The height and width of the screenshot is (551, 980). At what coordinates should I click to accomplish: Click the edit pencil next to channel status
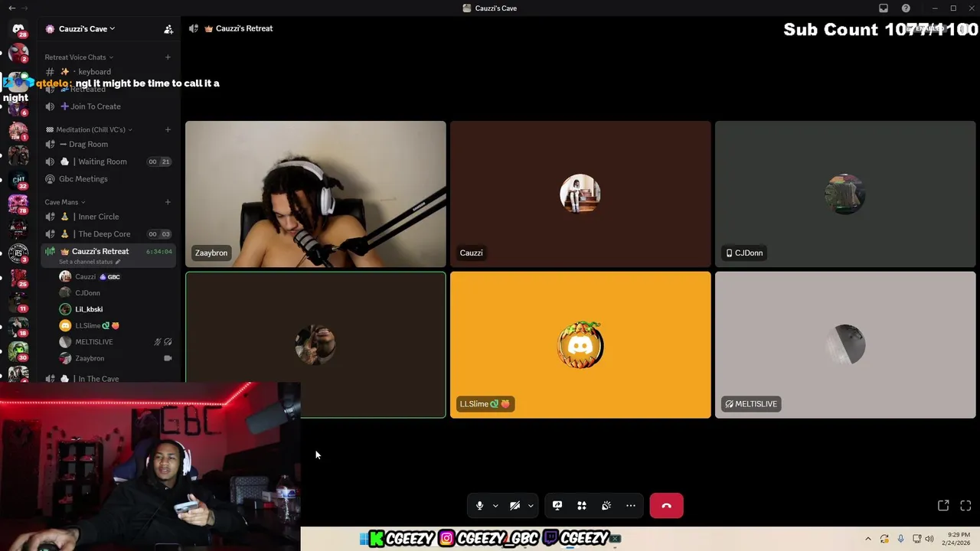(118, 262)
